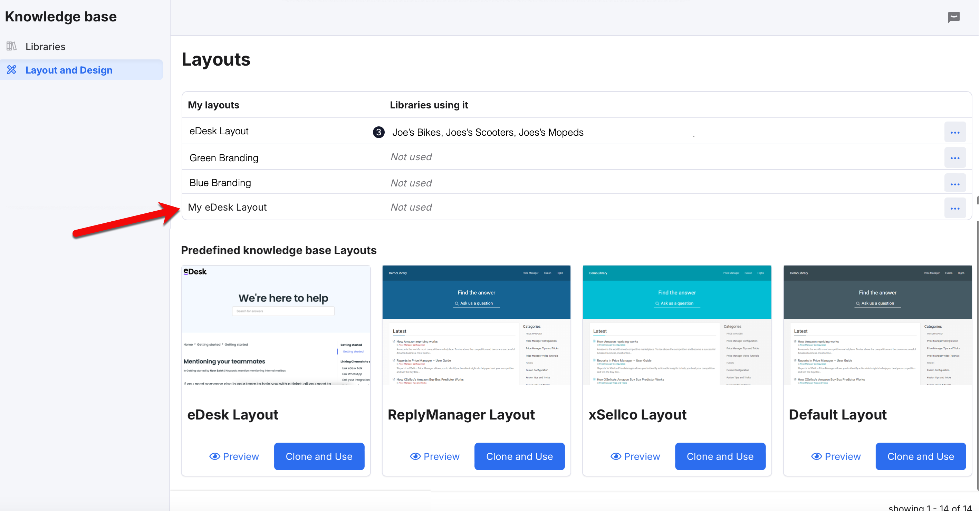The width and height of the screenshot is (980, 511).
Task: Clone and Use the Default Layout
Action: [920, 456]
